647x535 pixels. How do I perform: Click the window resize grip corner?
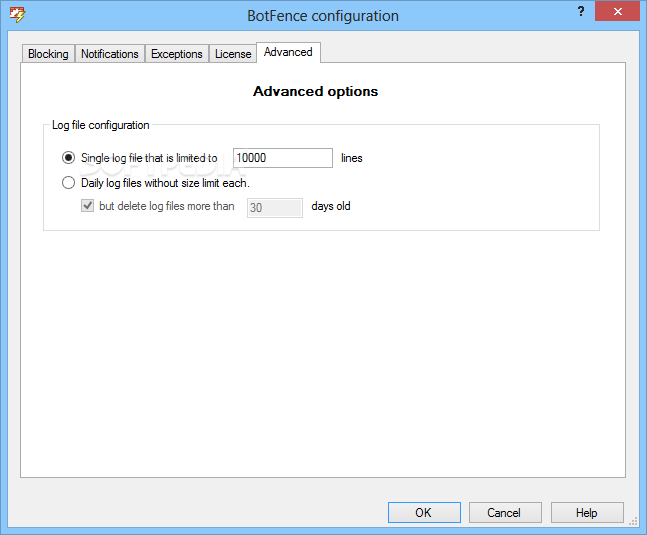point(633,521)
